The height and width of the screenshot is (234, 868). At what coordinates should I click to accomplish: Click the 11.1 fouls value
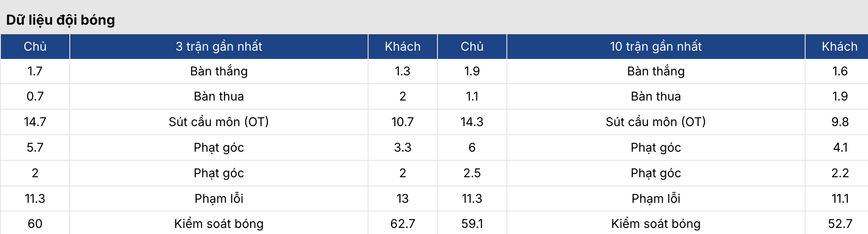(x=840, y=198)
